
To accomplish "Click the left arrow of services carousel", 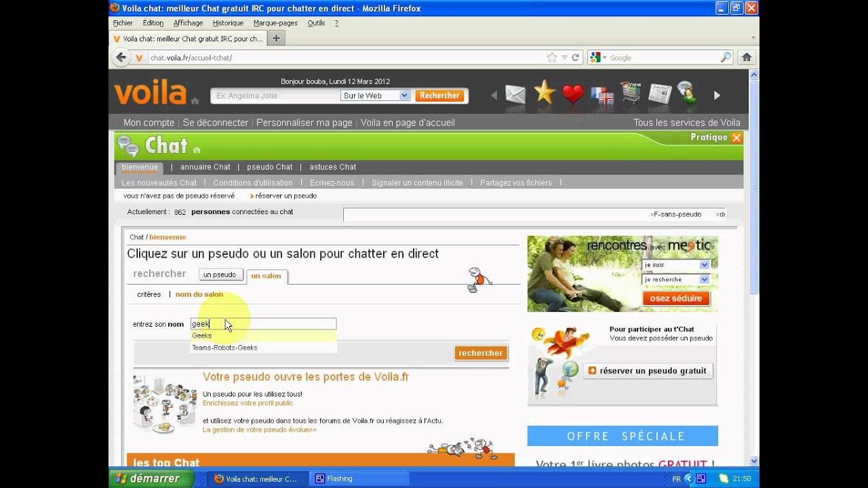I will 494,96.
